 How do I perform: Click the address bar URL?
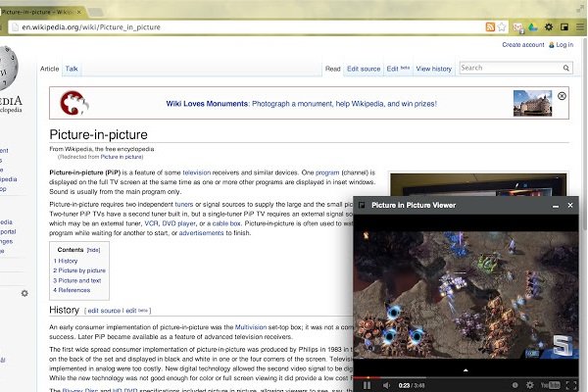pos(91,27)
